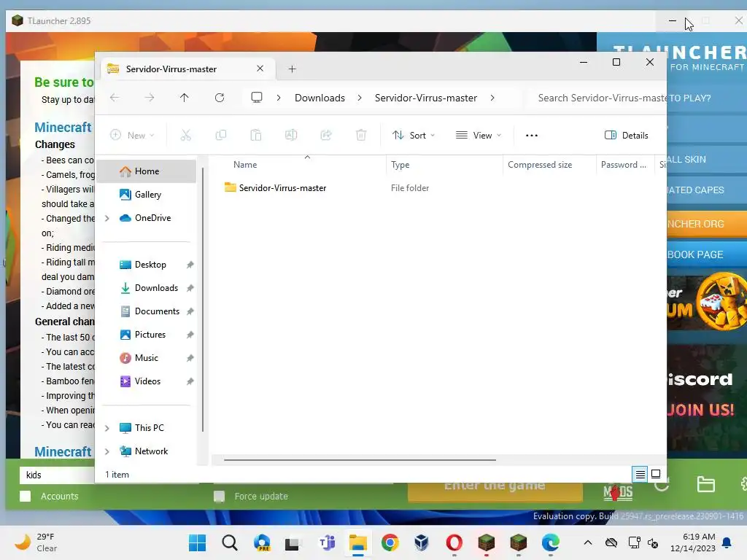
Task: Open Documents in the sidebar
Action: tap(147, 311)
